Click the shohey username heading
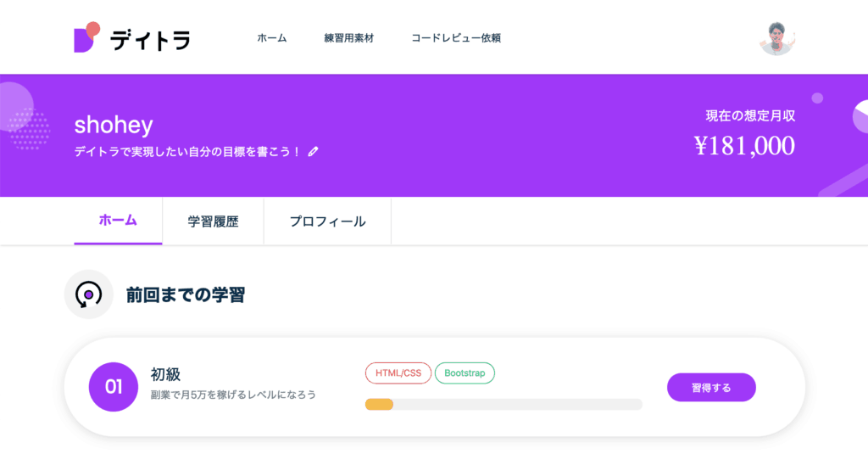Viewport: 868px width, 465px height. pyautogui.click(x=114, y=126)
